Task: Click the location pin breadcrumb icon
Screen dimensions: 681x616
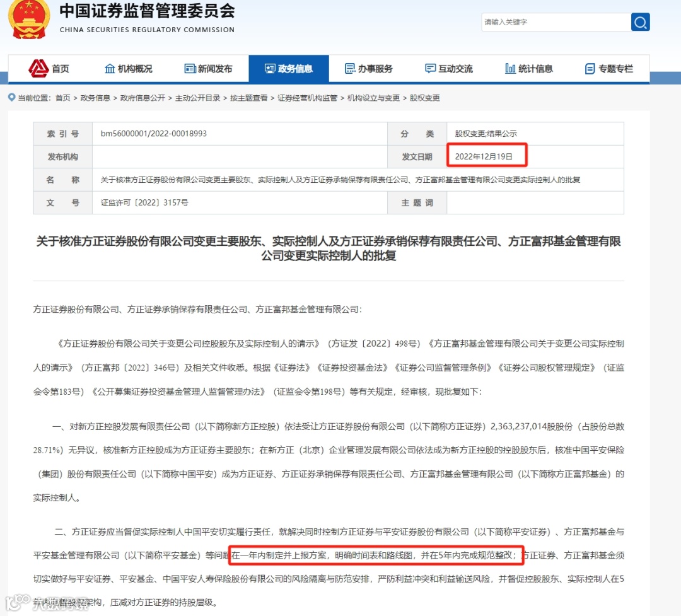Action: pyautogui.click(x=12, y=97)
